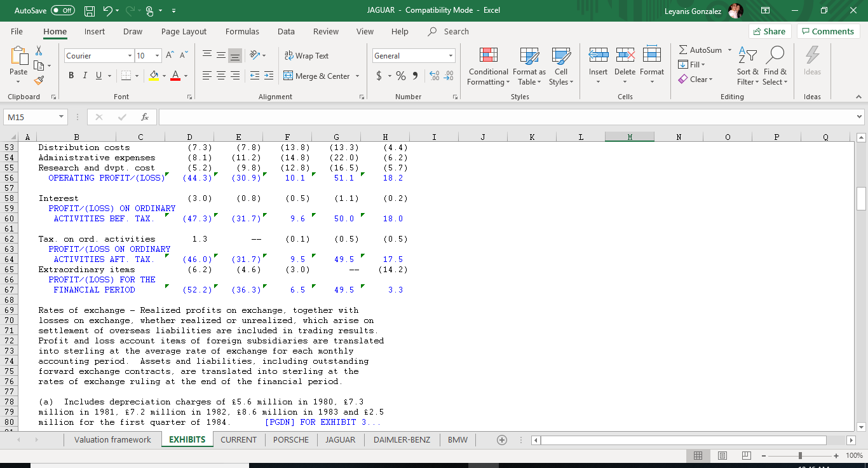This screenshot has height=468, width=868.
Task: Click the Save icon in the title bar
Action: coord(90,10)
